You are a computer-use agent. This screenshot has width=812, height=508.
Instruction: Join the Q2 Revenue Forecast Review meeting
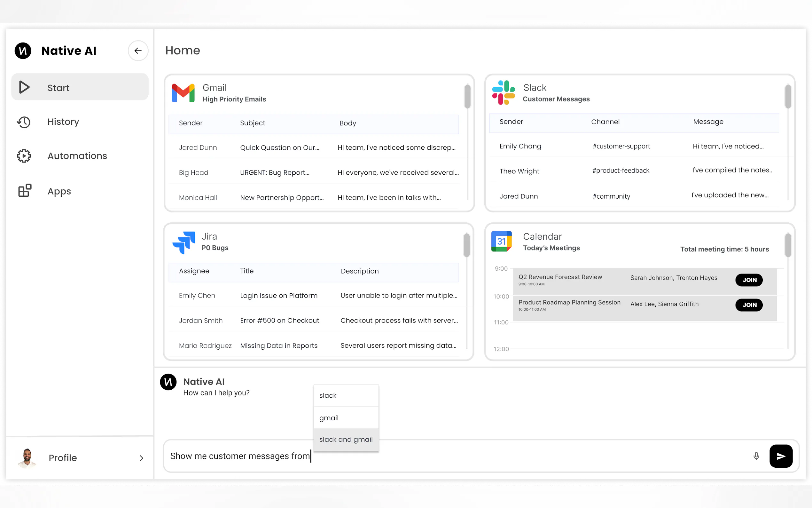click(749, 280)
